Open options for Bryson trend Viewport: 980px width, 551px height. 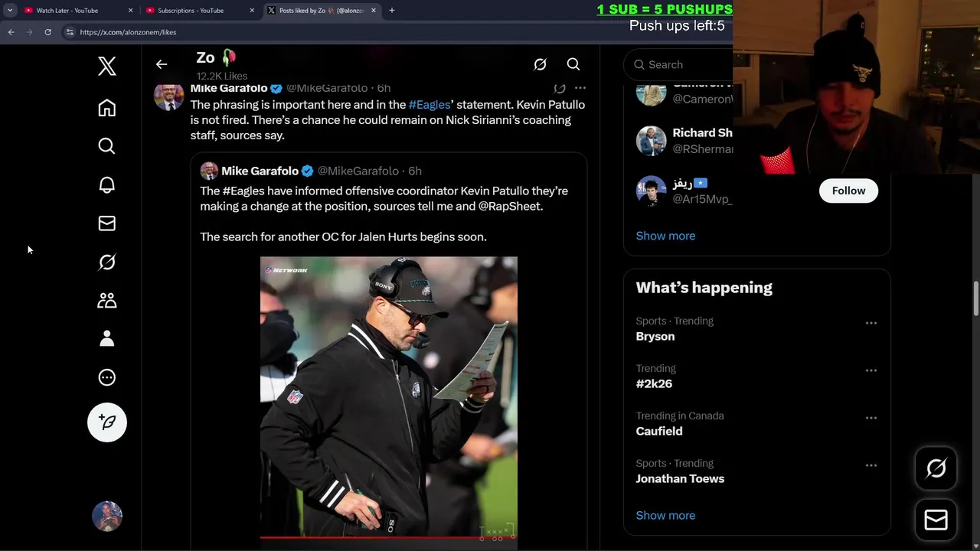[x=871, y=323]
